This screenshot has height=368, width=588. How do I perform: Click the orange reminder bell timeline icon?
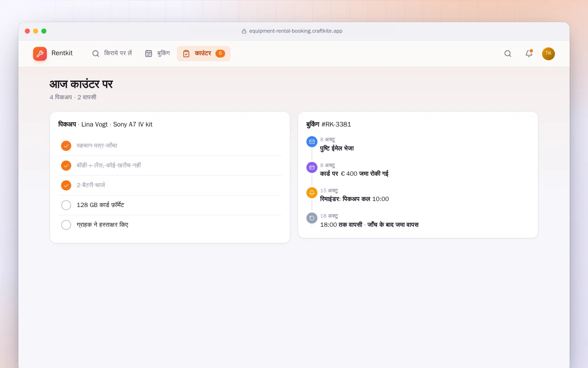click(x=312, y=193)
